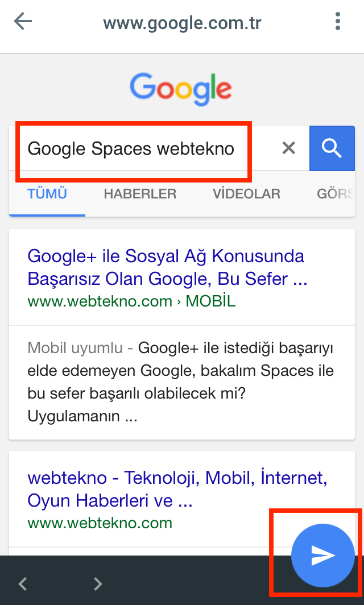Click the www.webtekno.com › MOBİL URL

tap(131, 301)
